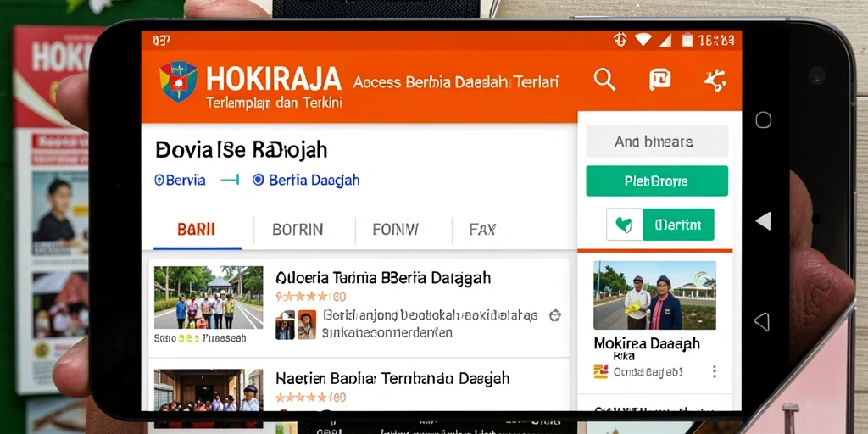The height and width of the screenshot is (434, 868).
Task: Tap the search magnifier icon
Action: [x=604, y=81]
